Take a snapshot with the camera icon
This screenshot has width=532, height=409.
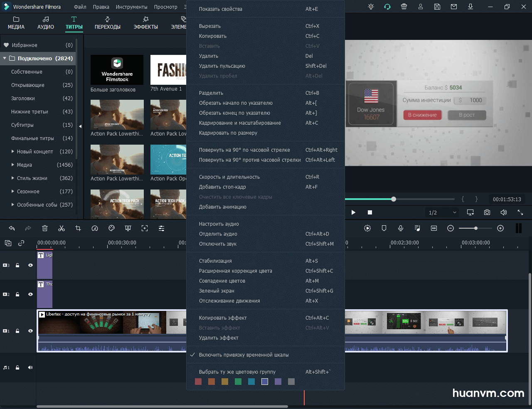[x=487, y=212]
